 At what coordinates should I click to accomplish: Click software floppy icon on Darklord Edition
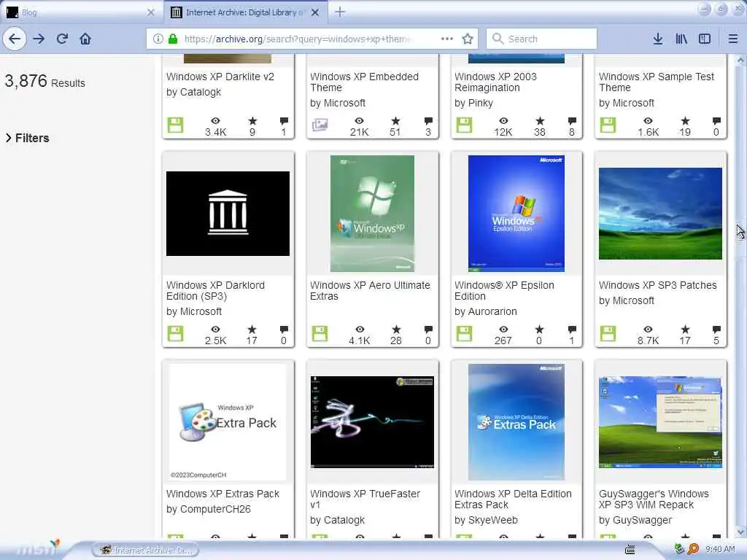click(x=175, y=333)
